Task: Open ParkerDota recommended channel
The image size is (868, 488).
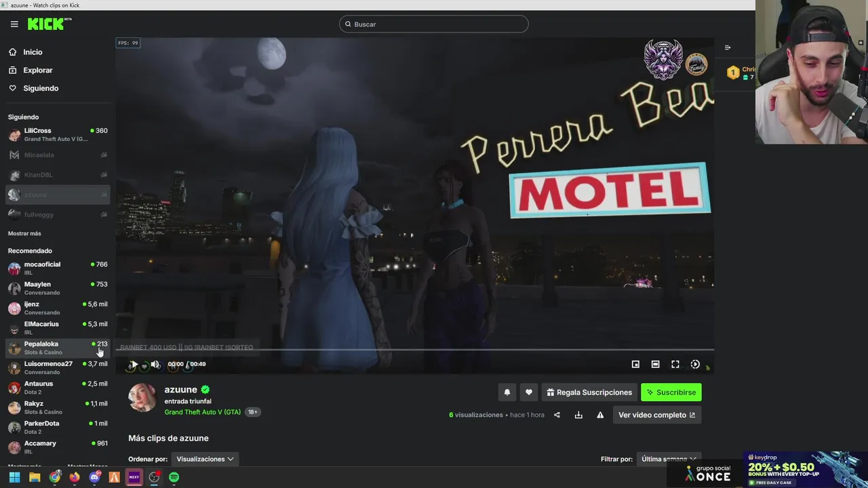Action: [x=58, y=427]
